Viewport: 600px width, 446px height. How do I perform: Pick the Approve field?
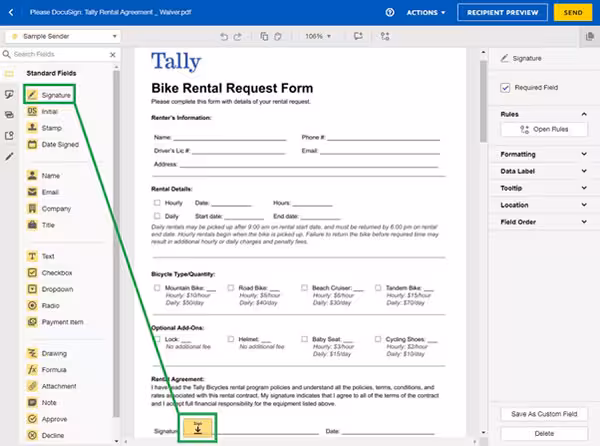(47, 419)
